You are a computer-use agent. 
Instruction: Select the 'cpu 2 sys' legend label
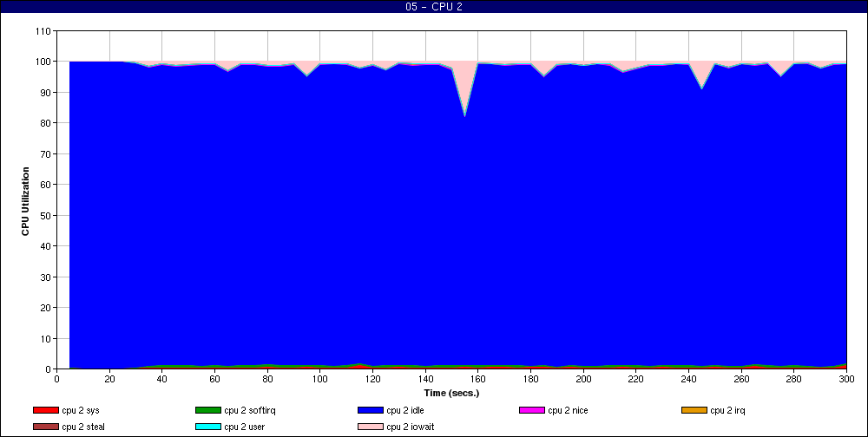81,410
